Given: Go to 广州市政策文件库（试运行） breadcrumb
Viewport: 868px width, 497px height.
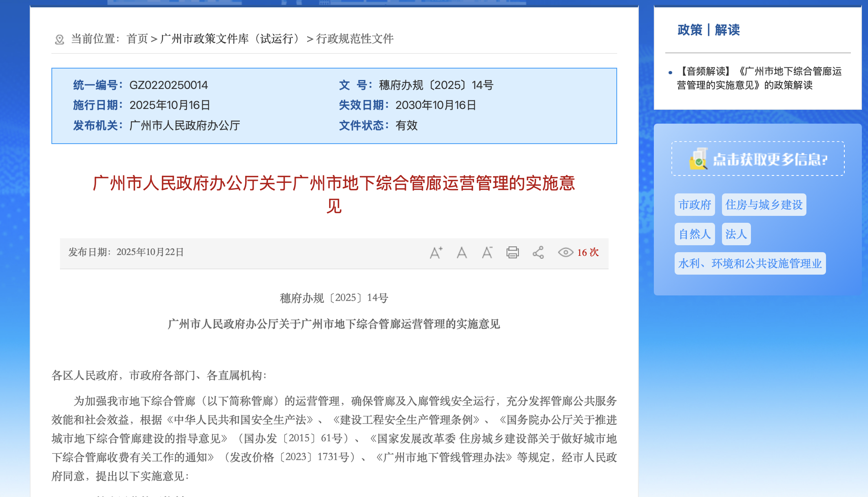Looking at the screenshot, I should [x=230, y=39].
